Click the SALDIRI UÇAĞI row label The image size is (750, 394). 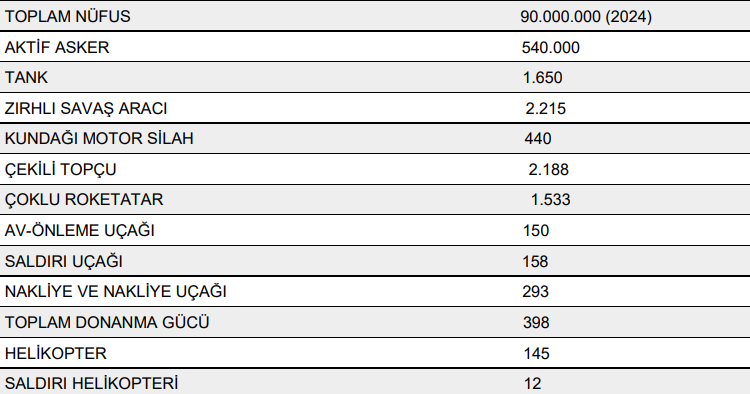pos(64,262)
